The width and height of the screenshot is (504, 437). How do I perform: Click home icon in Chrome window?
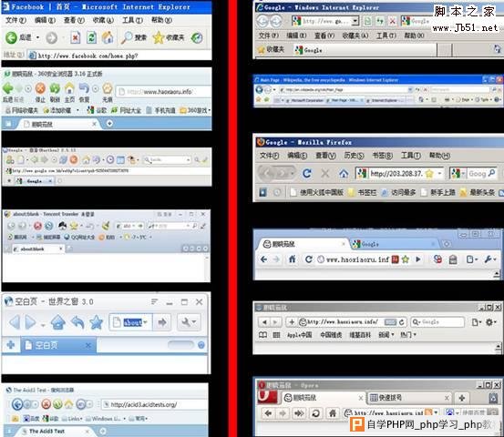tap(293, 259)
